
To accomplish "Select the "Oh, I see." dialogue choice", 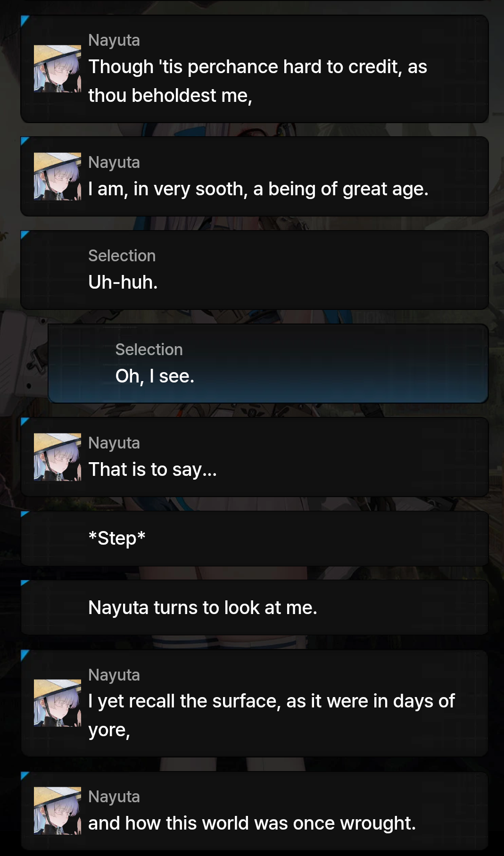I will [x=268, y=364].
